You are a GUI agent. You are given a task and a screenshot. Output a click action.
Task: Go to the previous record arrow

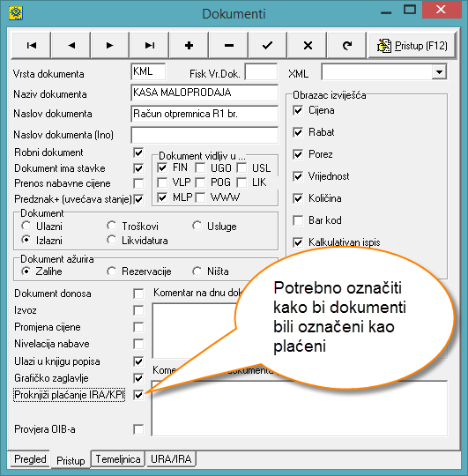click(71, 45)
